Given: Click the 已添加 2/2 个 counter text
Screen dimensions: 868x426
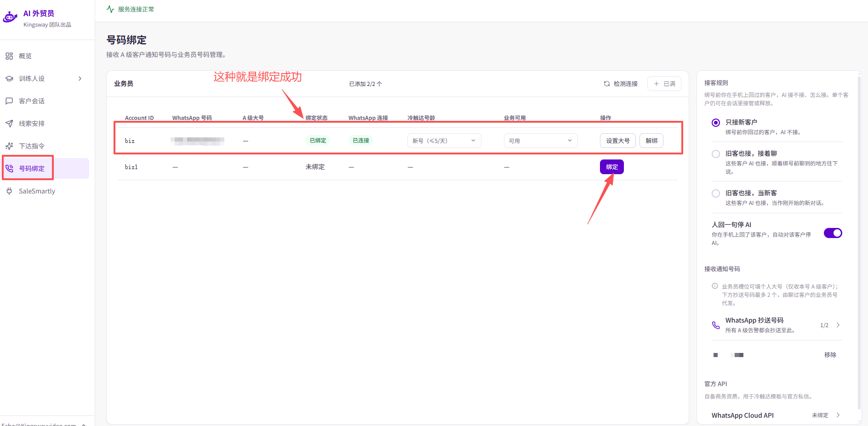Looking at the screenshot, I should 365,84.
